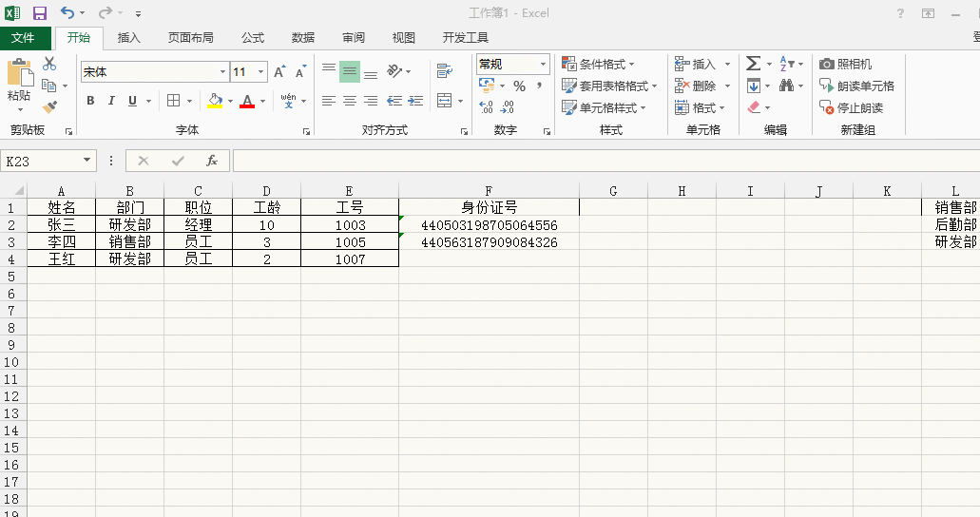Viewport: 980px width, 517px height.
Task: Open the Camera (照相机) tool
Action: pyautogui.click(x=846, y=64)
